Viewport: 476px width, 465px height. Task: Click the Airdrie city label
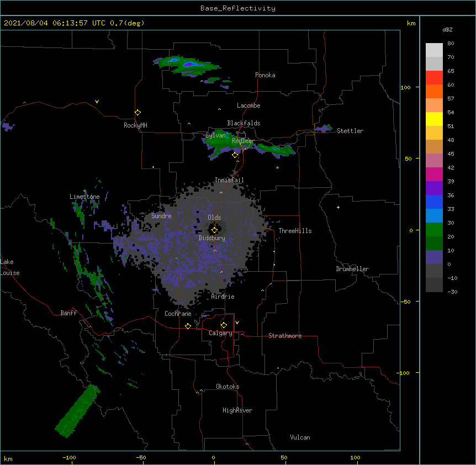(x=223, y=297)
